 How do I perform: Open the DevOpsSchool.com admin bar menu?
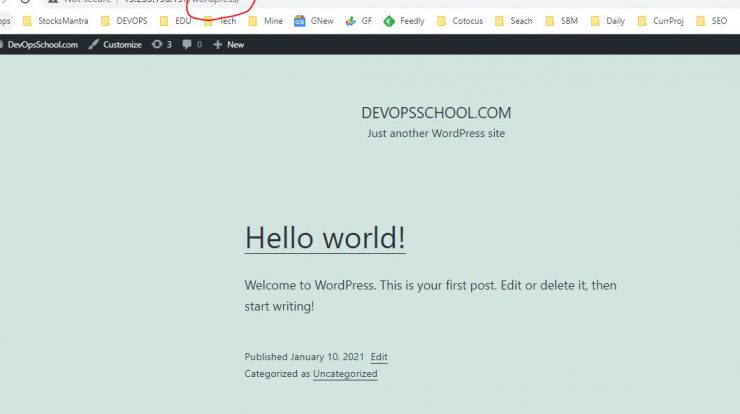(x=39, y=44)
